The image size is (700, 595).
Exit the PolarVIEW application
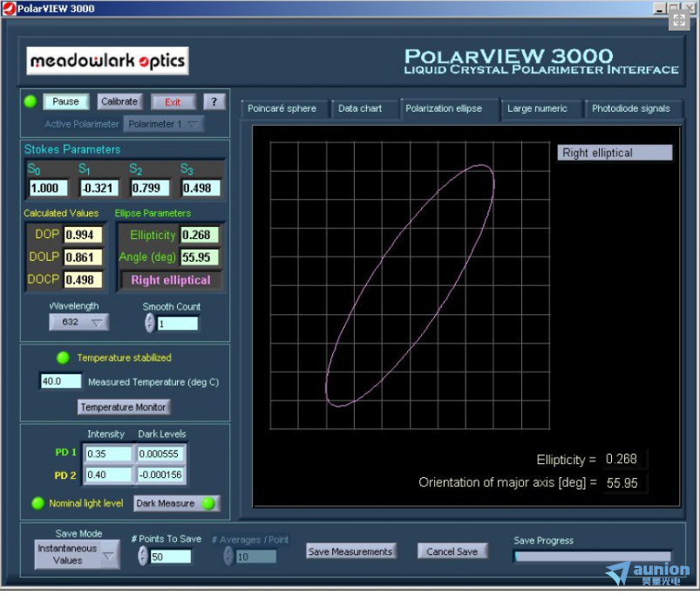click(173, 102)
